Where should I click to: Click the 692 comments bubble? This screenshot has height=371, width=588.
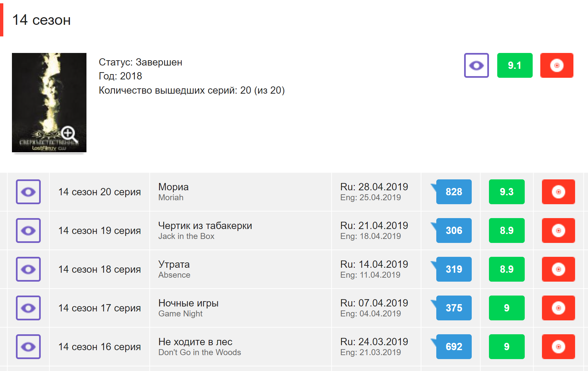454,347
